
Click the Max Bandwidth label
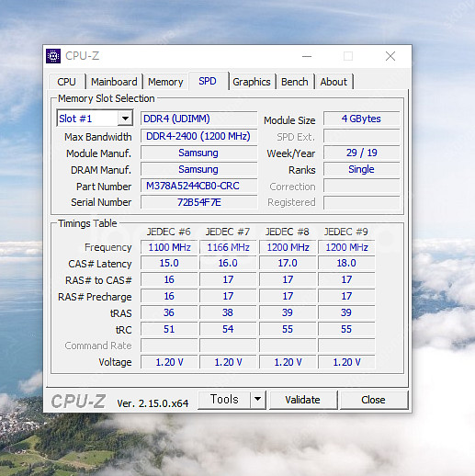[x=98, y=137]
